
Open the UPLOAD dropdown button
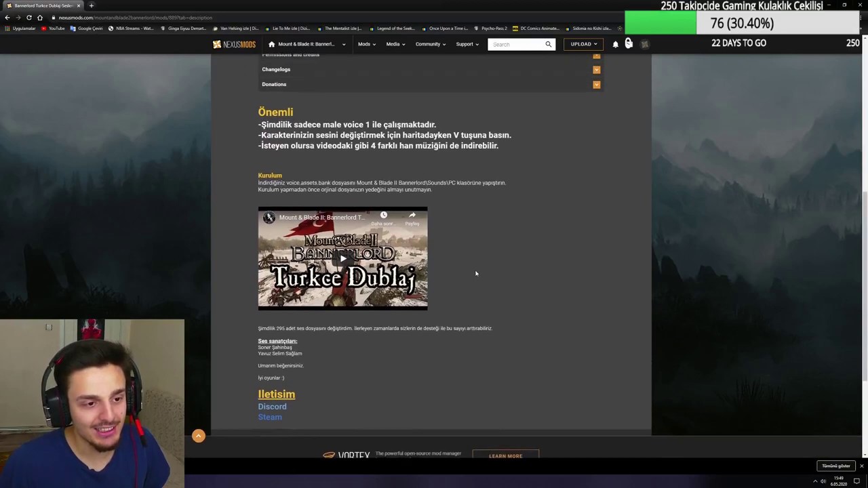tap(583, 44)
